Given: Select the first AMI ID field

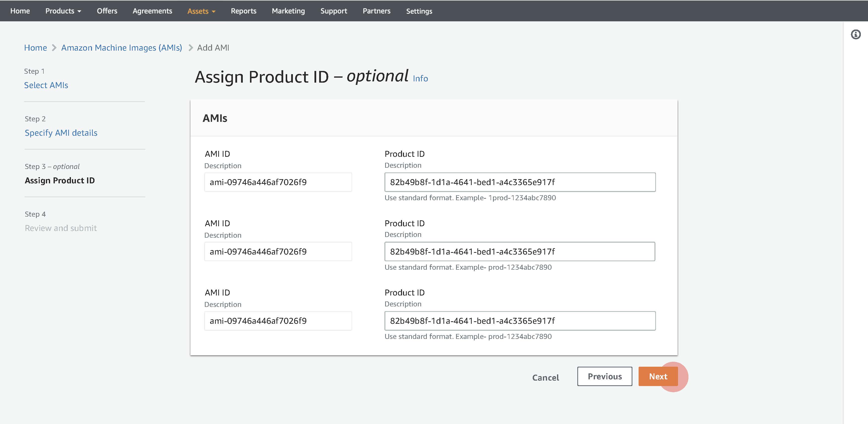Looking at the screenshot, I should [278, 182].
